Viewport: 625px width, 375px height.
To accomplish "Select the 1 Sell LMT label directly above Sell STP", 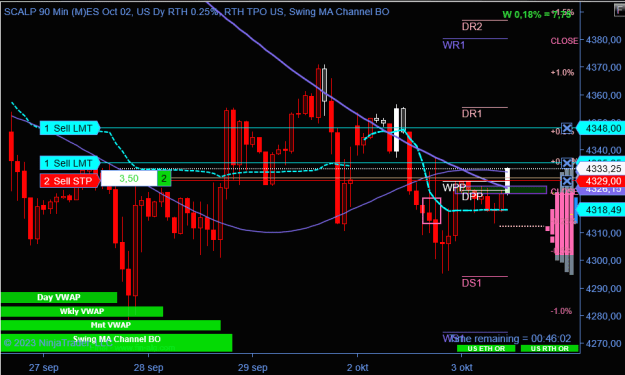I will (69, 163).
